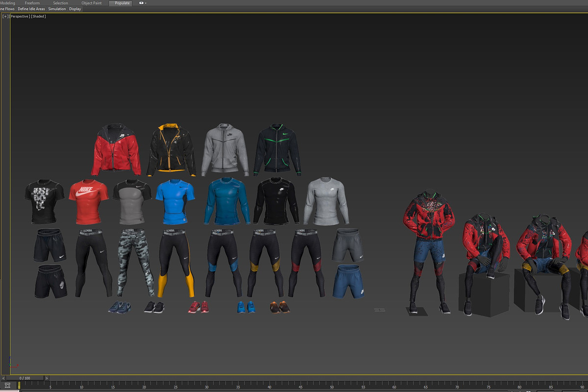588x392 pixels.
Task: Open the Modeling ribbon tab
Action: tap(7, 3)
